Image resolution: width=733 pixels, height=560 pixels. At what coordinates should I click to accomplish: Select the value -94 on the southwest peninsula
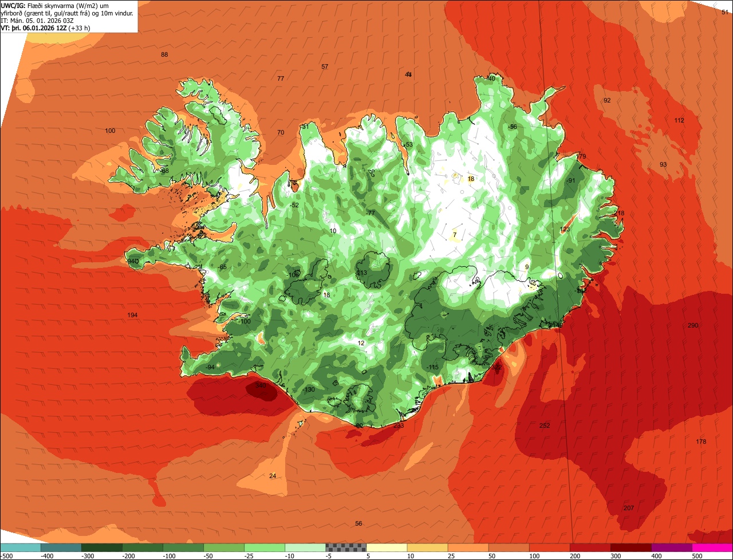[x=210, y=368]
